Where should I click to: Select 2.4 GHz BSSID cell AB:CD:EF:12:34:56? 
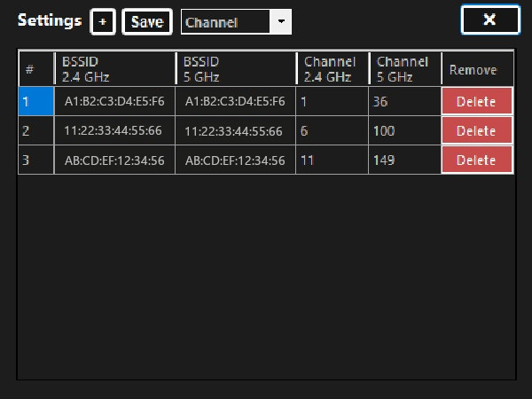[114, 160]
